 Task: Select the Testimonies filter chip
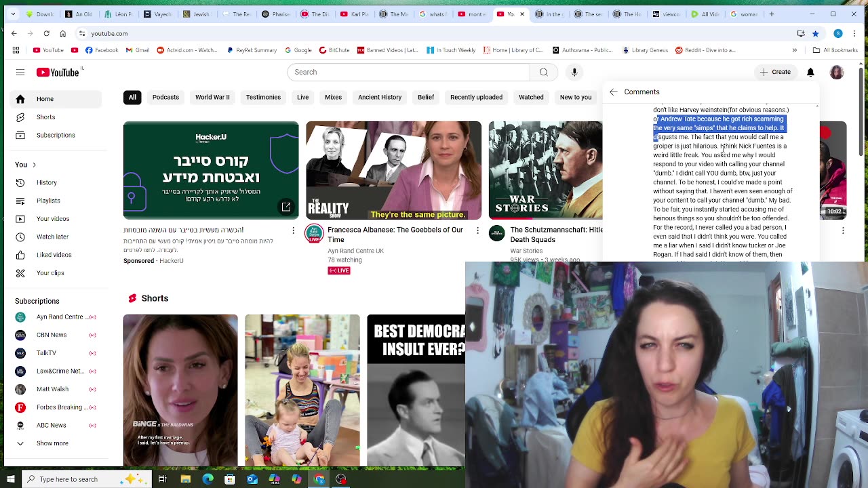point(263,98)
